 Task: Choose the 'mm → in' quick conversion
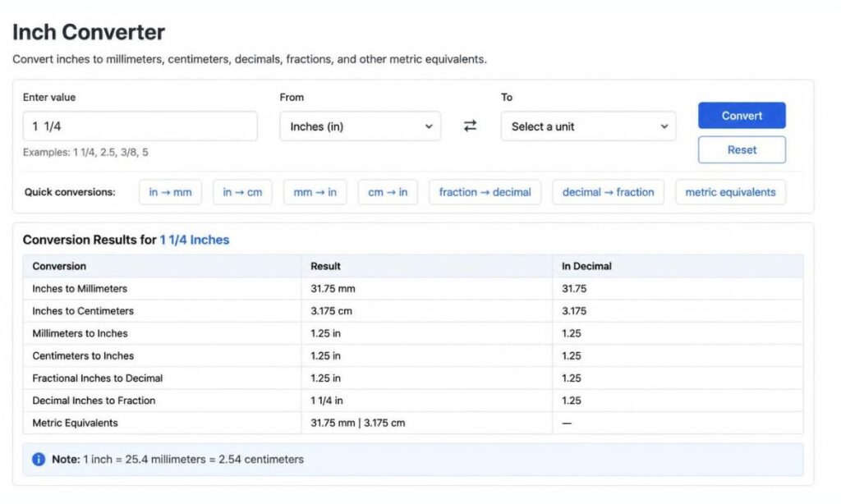click(x=315, y=192)
